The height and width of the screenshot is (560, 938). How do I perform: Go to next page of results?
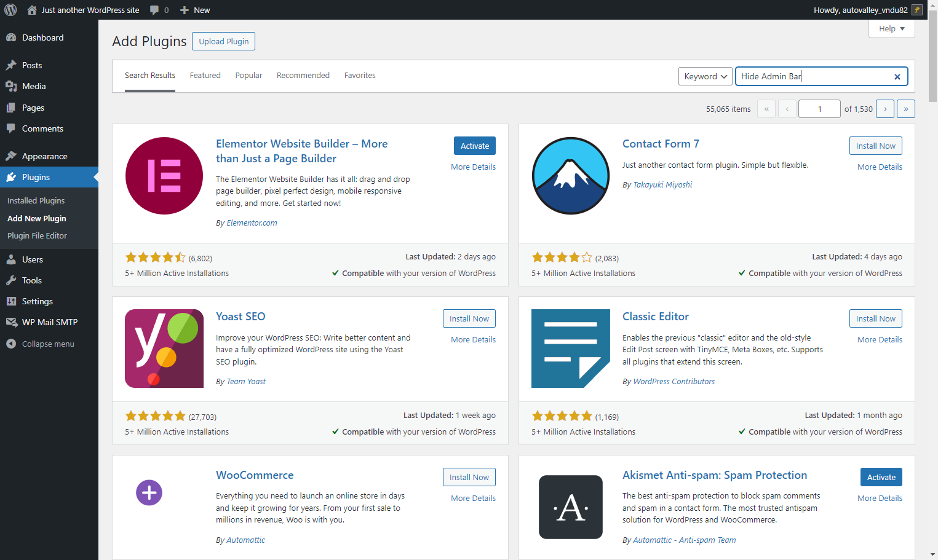tap(885, 109)
